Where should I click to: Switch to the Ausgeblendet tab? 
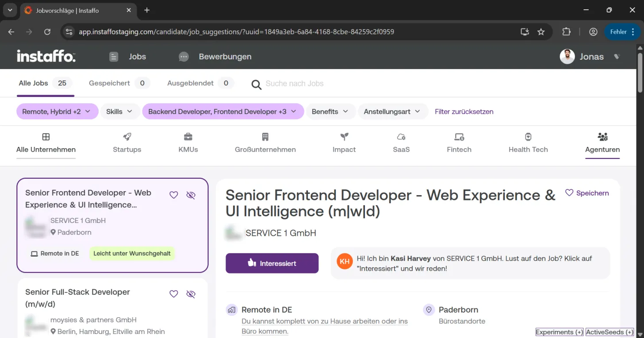(200, 83)
